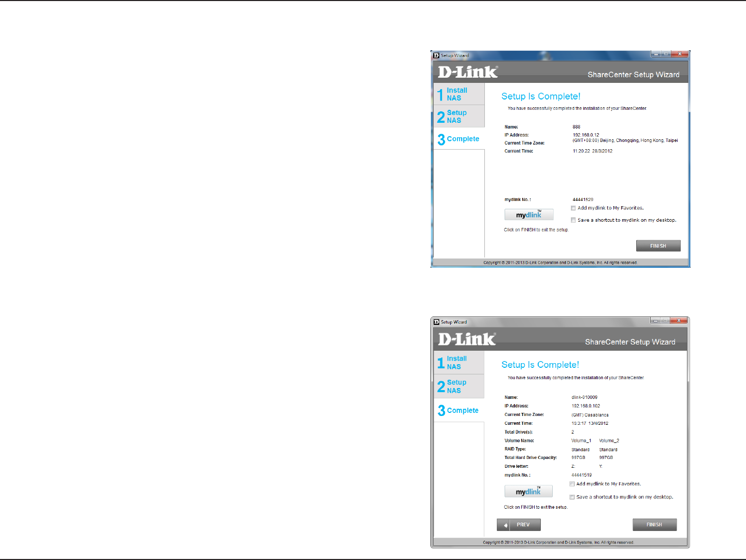This screenshot has height=560, width=746.
Task: Click the Setup Is Complete! heading in the dlink-010009 wizard
Action: pyautogui.click(x=540, y=365)
